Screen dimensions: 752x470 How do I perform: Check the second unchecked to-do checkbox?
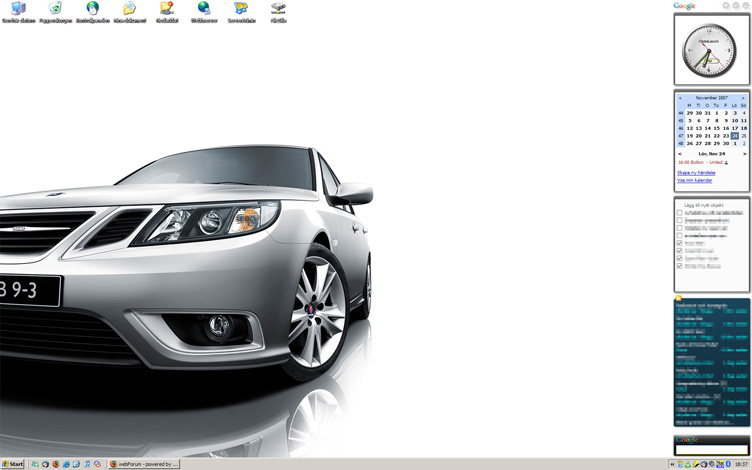coord(680,220)
